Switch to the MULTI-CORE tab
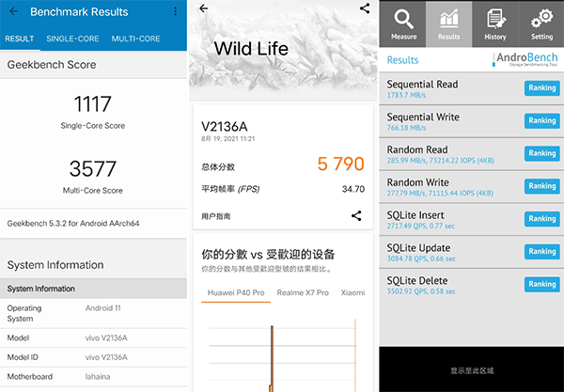The image size is (564, 392). point(135,39)
